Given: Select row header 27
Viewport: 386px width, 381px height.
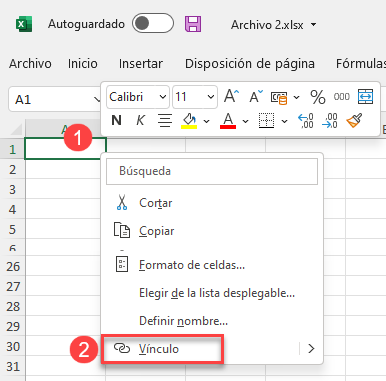Looking at the screenshot, I should [x=13, y=286].
